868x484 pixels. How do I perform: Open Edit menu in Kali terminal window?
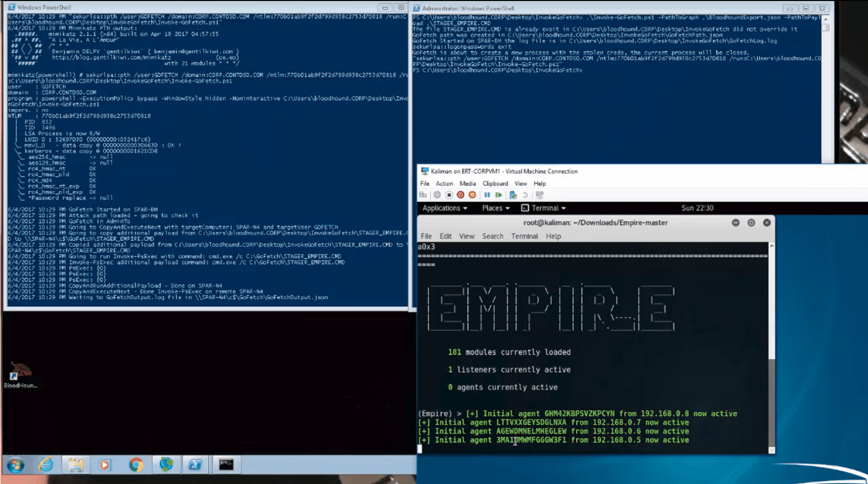[445, 236]
